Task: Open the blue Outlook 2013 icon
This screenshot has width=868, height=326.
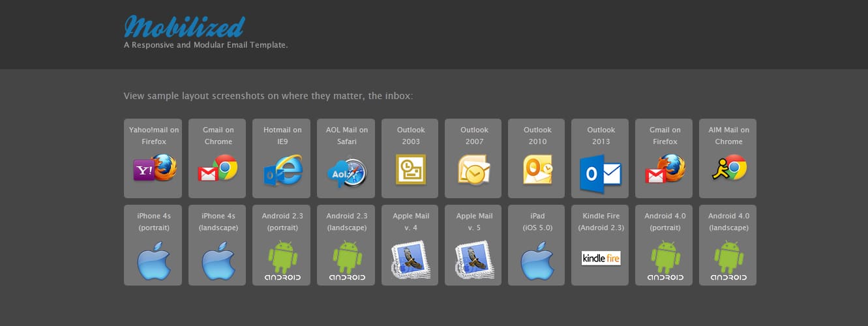Action: (x=601, y=173)
